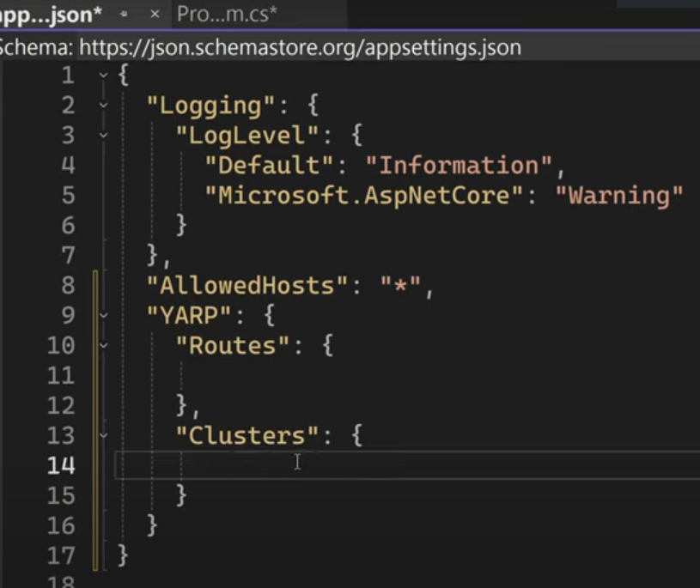Image resolution: width=700 pixels, height=588 pixels.
Task: Switch to the Pro...m.cs* tab
Action: click(227, 15)
